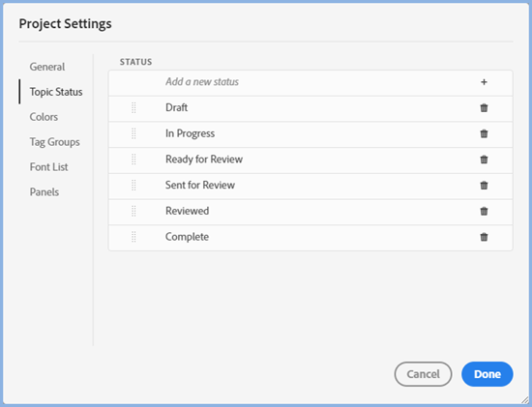Remove the Reviewed status via trash icon
This screenshot has width=532, height=407.
pos(484,211)
